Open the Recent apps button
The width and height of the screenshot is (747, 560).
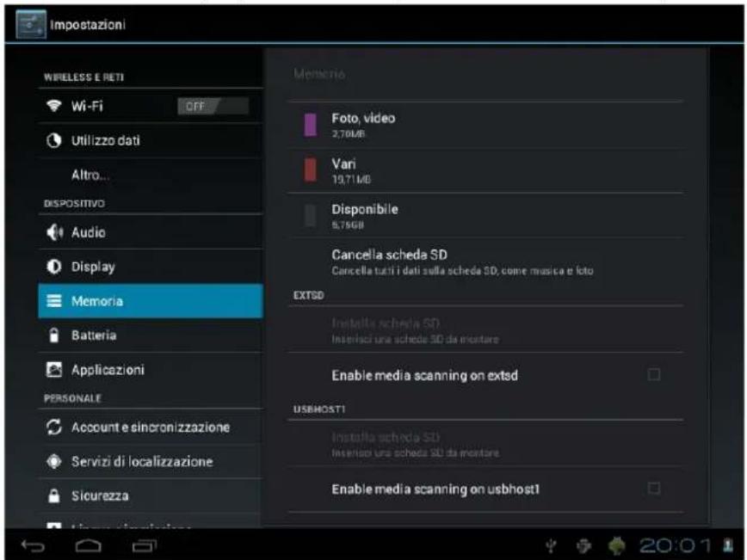tap(145, 545)
